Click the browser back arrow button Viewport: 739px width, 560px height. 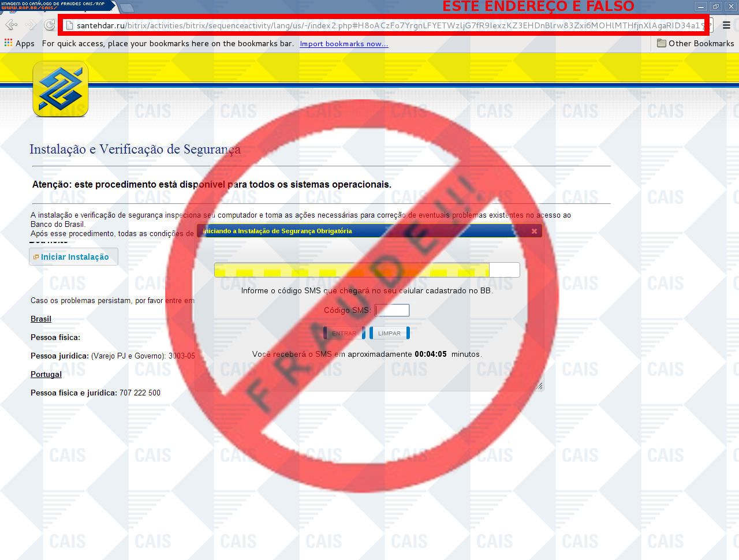[11, 25]
